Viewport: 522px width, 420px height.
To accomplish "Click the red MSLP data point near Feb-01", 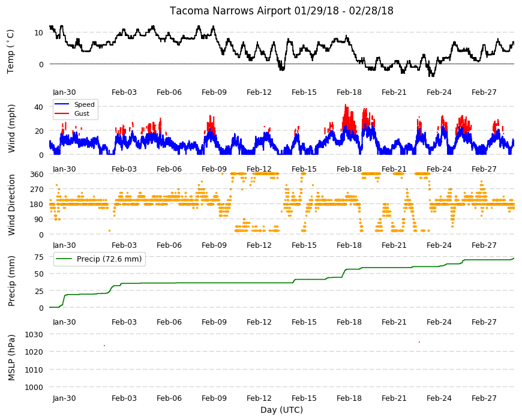I will coord(104,346).
